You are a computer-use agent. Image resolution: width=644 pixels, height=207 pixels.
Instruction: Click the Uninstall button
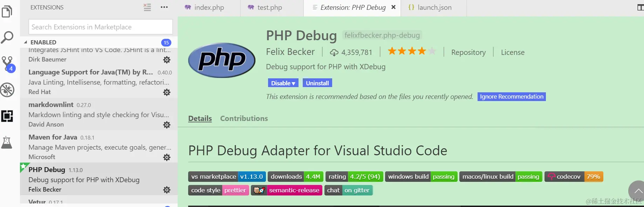pos(317,83)
